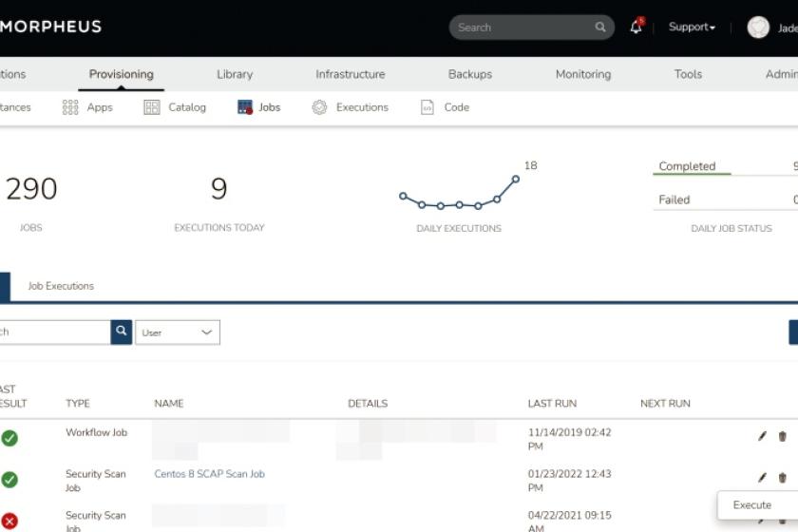Select the 9 executions today count

[218, 189]
